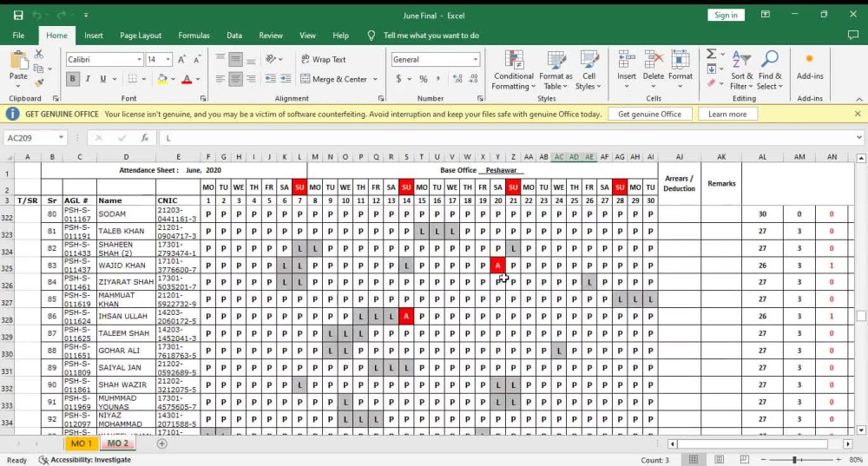Open font color dropdown arrow
This screenshot has height=466, width=868.
click(198, 79)
